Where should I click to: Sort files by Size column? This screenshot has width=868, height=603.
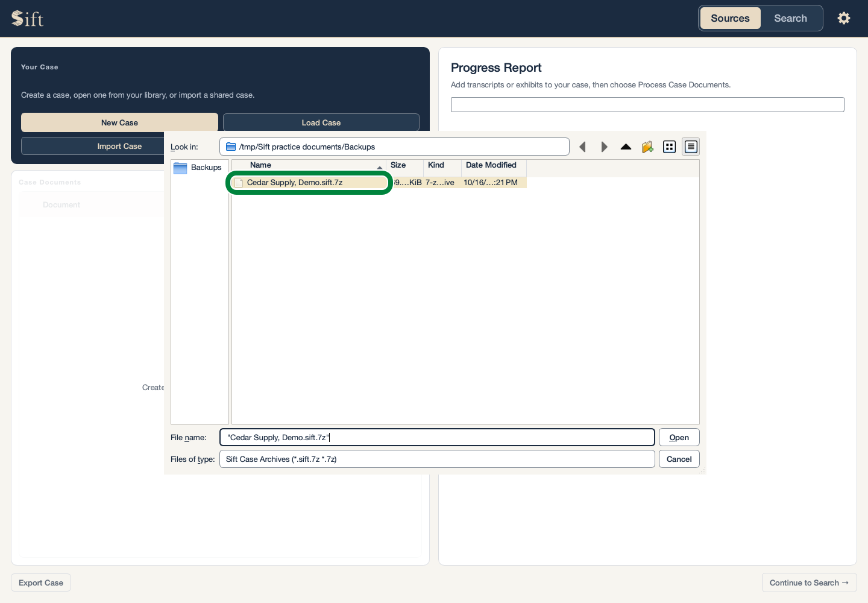click(404, 165)
